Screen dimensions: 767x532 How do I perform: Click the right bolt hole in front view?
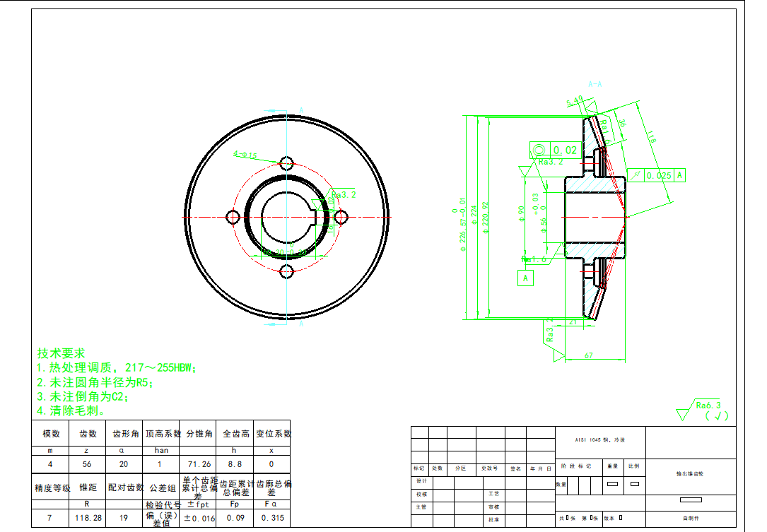point(341,216)
